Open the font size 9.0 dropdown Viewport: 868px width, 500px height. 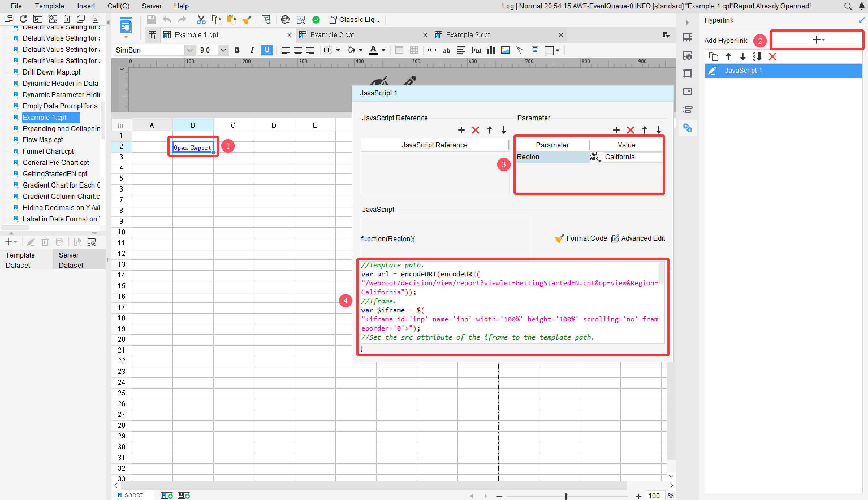pyautogui.click(x=223, y=50)
